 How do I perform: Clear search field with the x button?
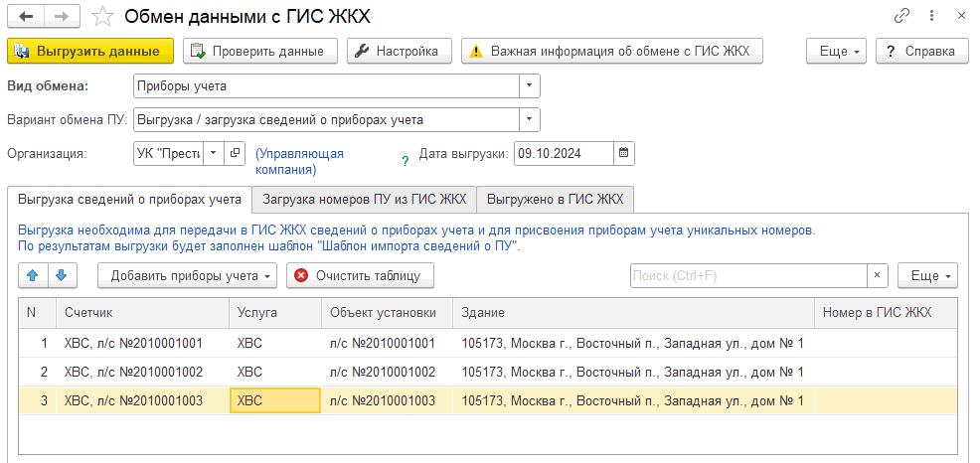coord(877,275)
